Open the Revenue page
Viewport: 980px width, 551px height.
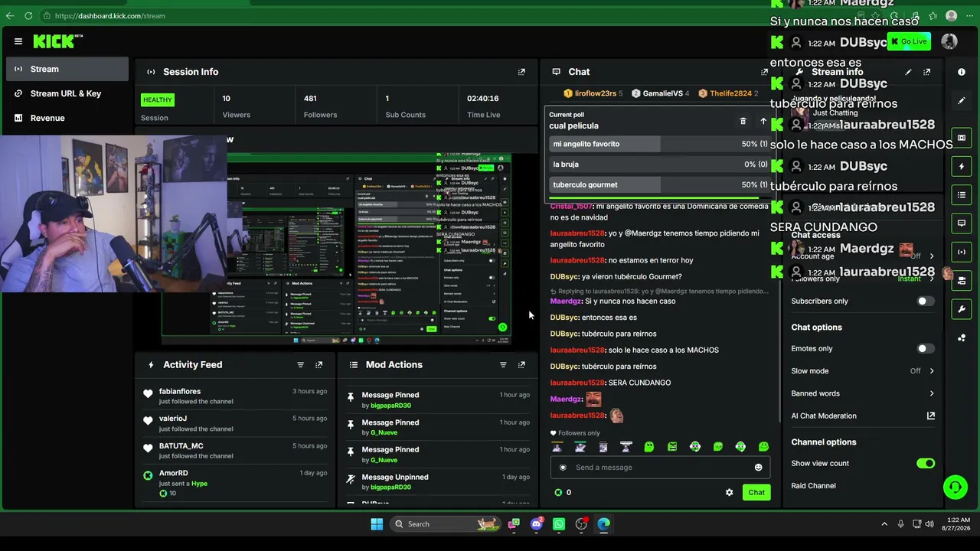[x=67, y=118]
